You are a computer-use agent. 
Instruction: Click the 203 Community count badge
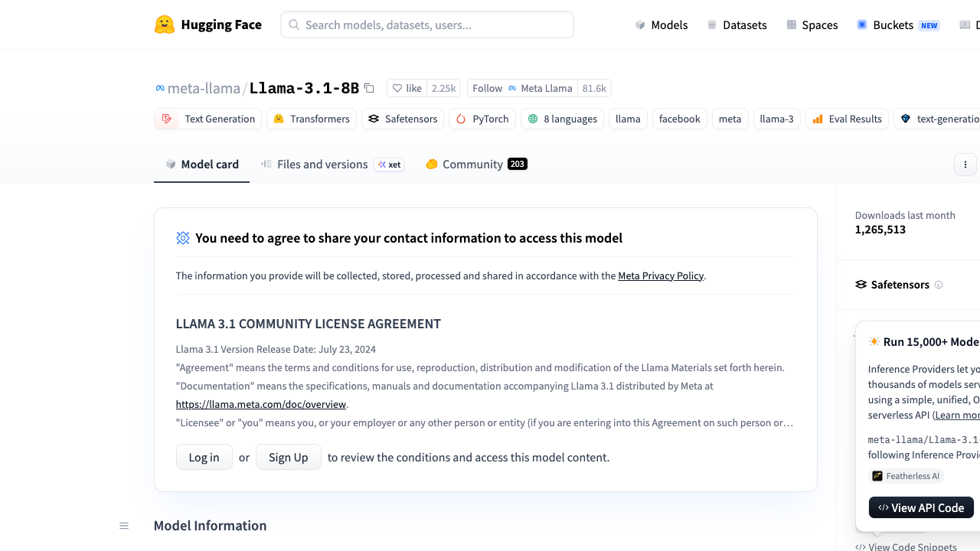click(518, 164)
